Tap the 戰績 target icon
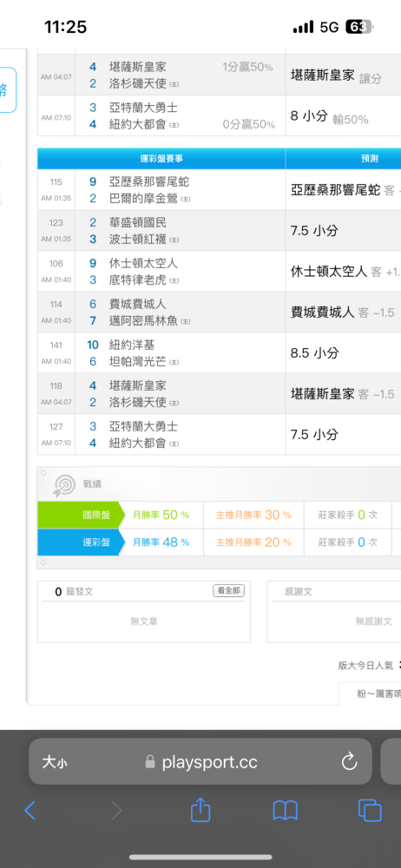401x868 pixels. click(x=64, y=485)
